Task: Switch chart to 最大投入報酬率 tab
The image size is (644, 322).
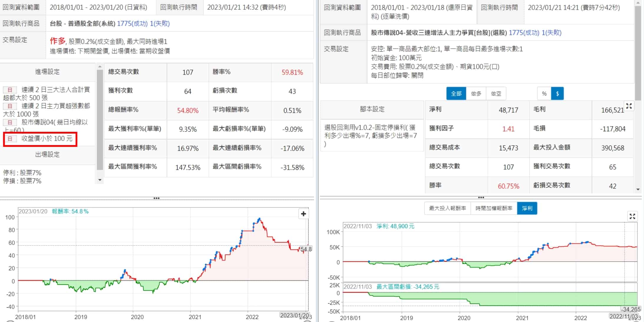Action: click(x=448, y=208)
